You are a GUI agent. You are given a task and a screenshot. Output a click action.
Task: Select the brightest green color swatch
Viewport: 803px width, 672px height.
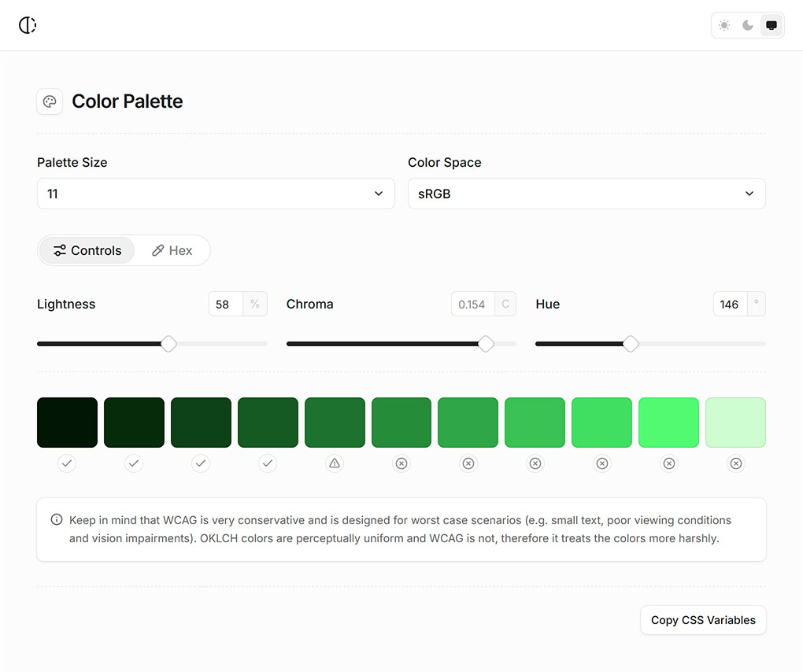(x=668, y=423)
